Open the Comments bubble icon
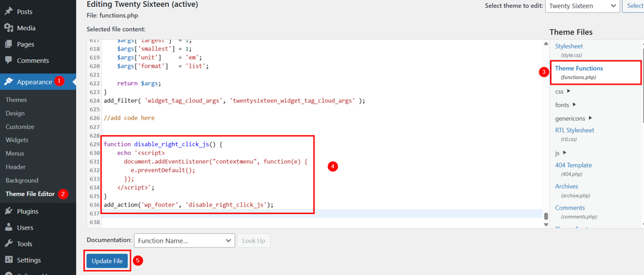 pos(8,60)
